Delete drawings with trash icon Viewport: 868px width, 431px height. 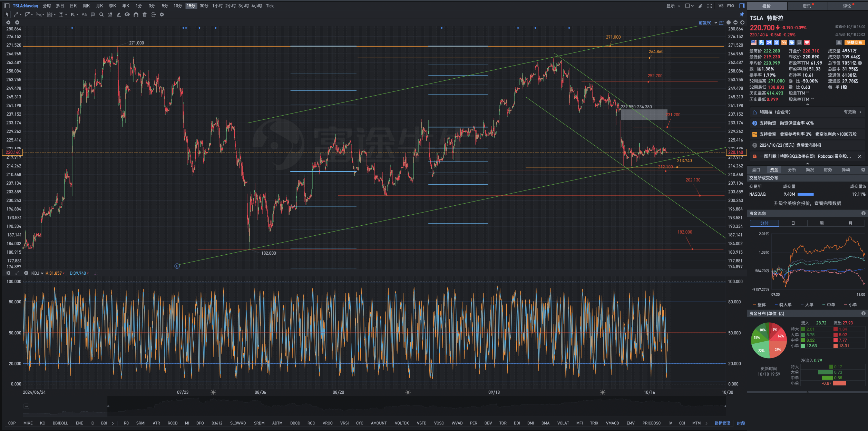(145, 14)
